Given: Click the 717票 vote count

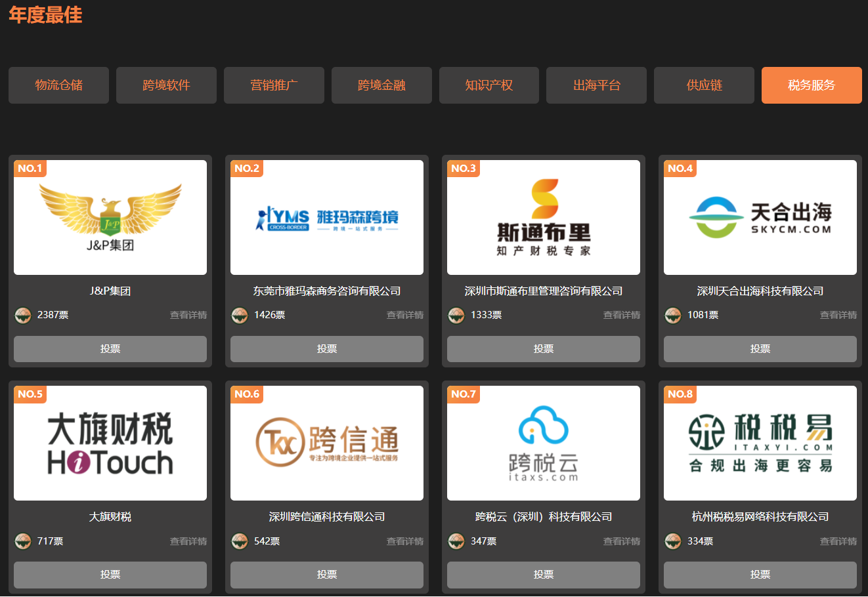Looking at the screenshot, I should click(x=51, y=541).
